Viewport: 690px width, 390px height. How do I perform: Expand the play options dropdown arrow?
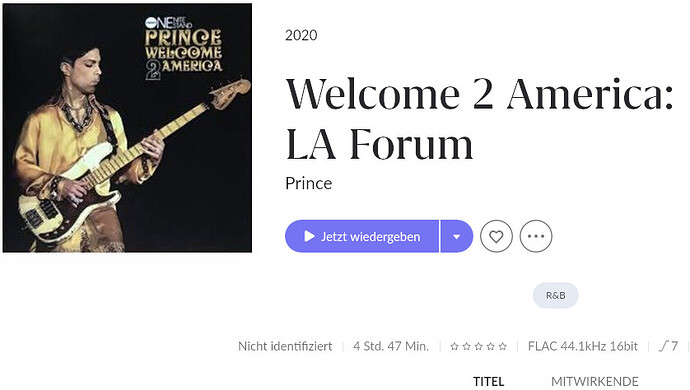[456, 236]
